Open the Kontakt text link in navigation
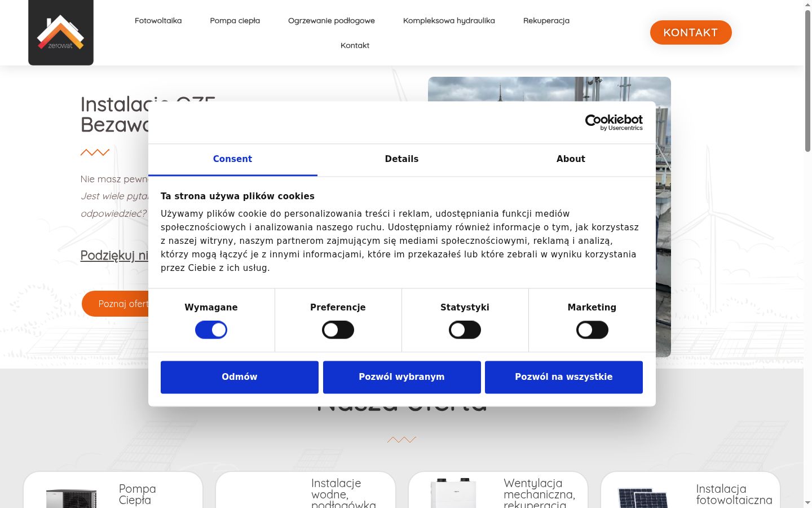 click(x=355, y=45)
